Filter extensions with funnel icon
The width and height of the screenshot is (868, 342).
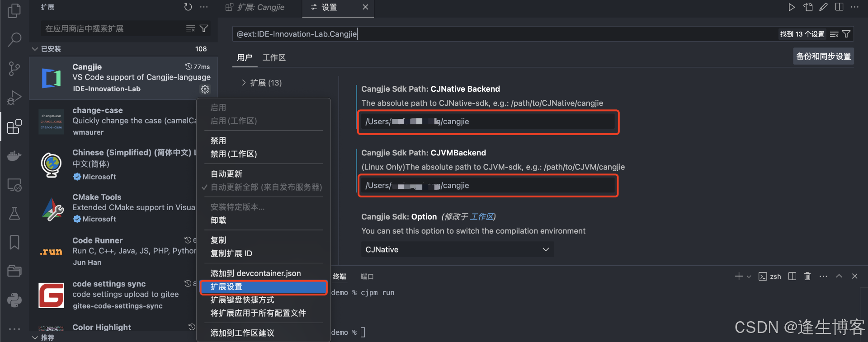(x=204, y=28)
